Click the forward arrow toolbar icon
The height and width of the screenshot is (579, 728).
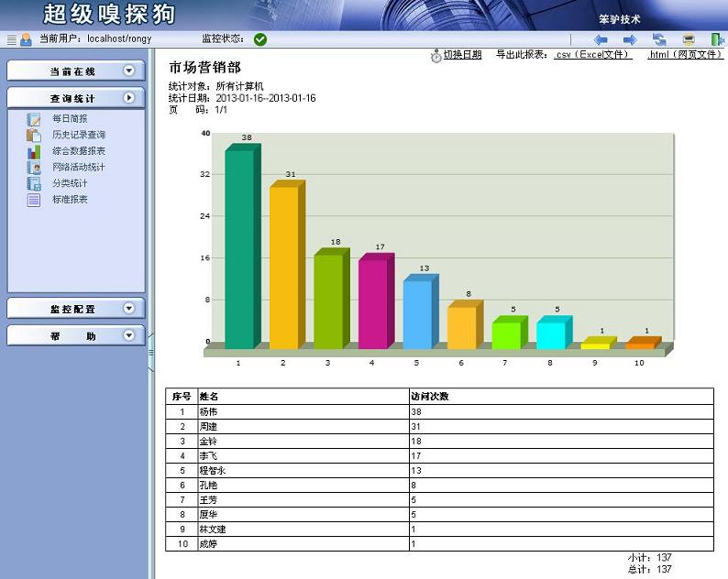point(630,39)
